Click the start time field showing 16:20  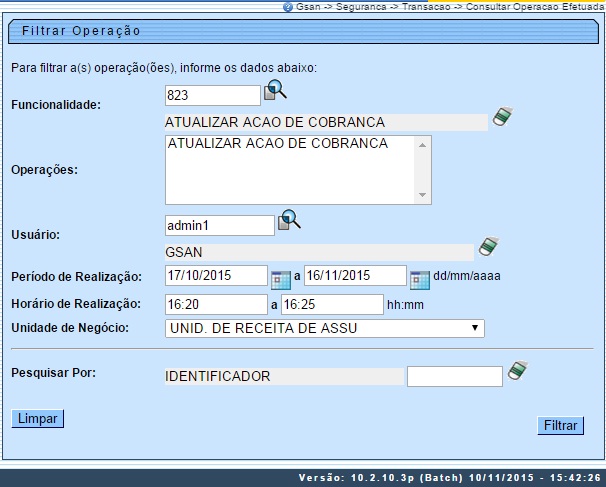coord(216,304)
